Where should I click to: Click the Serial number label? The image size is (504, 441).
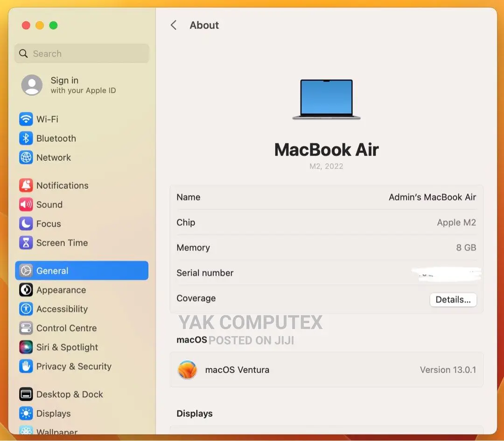(205, 273)
